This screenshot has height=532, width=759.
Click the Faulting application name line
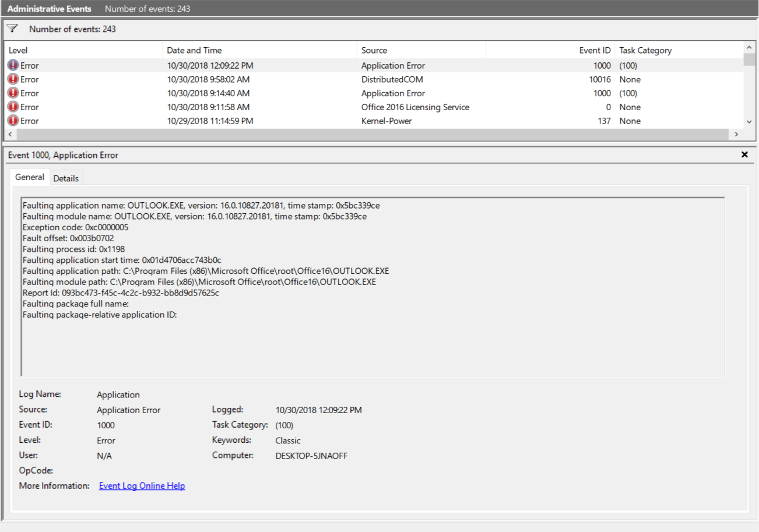[201, 206]
